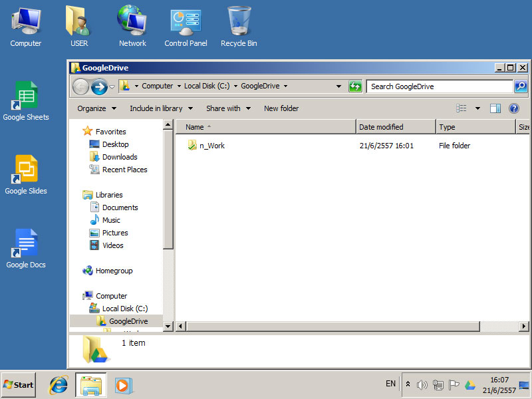
Task: Click the Back navigation arrow
Action: click(x=80, y=86)
